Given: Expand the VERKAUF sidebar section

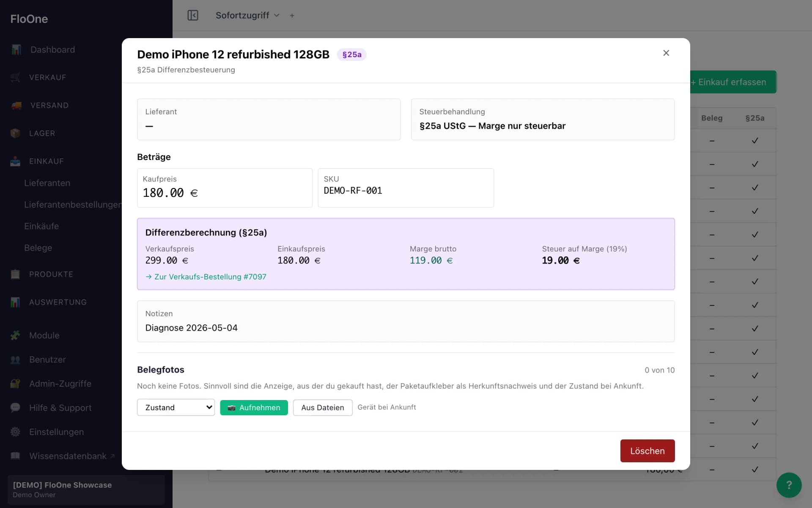Looking at the screenshot, I should click(47, 77).
